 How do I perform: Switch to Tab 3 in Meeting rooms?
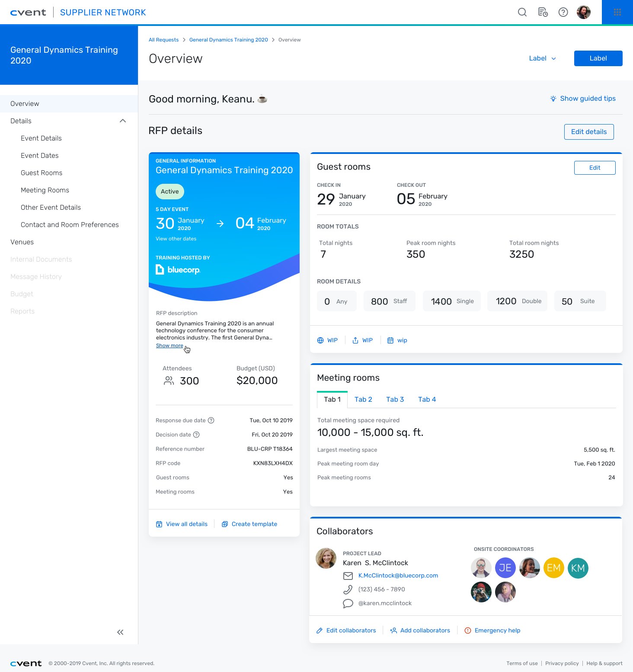click(x=395, y=400)
